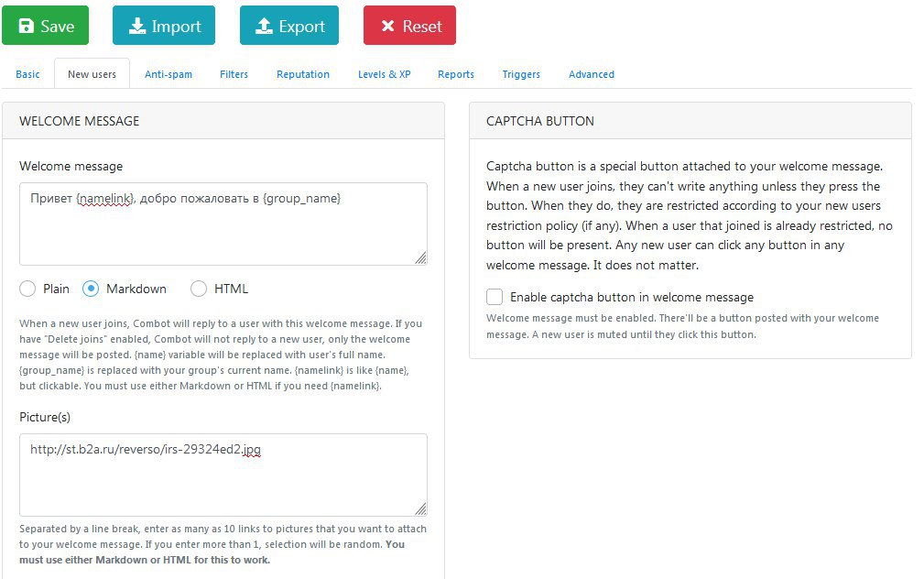Click into the Picture(s) text area
Screen dimensions: 924x579
point(223,475)
